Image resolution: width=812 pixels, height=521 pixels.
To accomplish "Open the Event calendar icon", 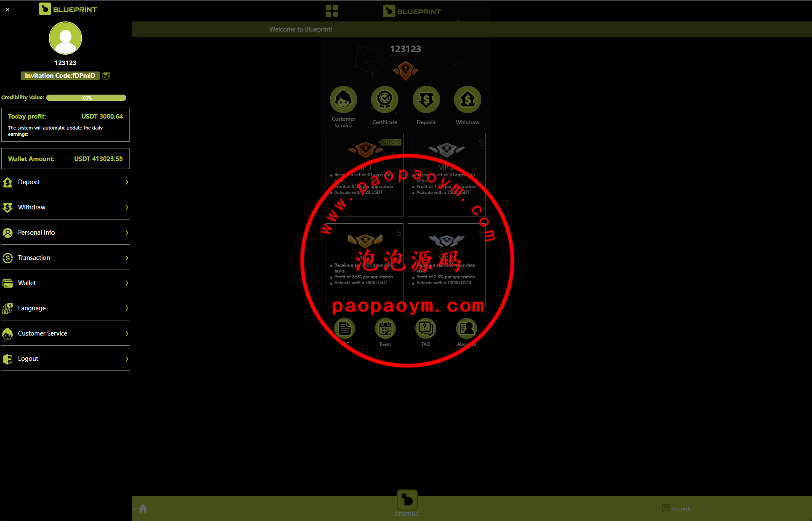I will pos(385,328).
